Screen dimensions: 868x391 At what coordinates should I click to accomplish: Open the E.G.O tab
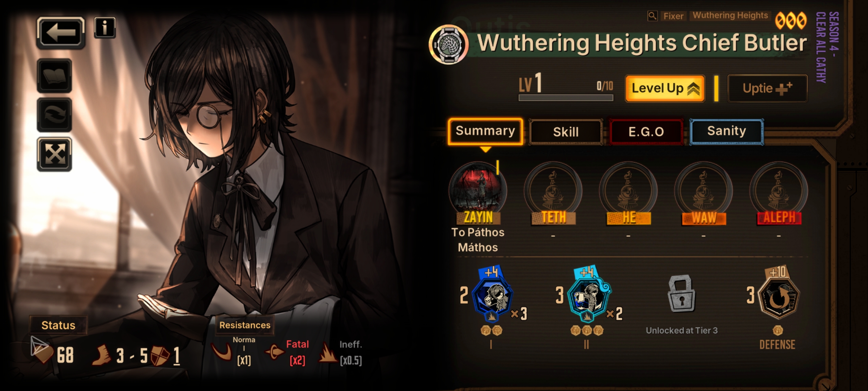[x=646, y=132]
